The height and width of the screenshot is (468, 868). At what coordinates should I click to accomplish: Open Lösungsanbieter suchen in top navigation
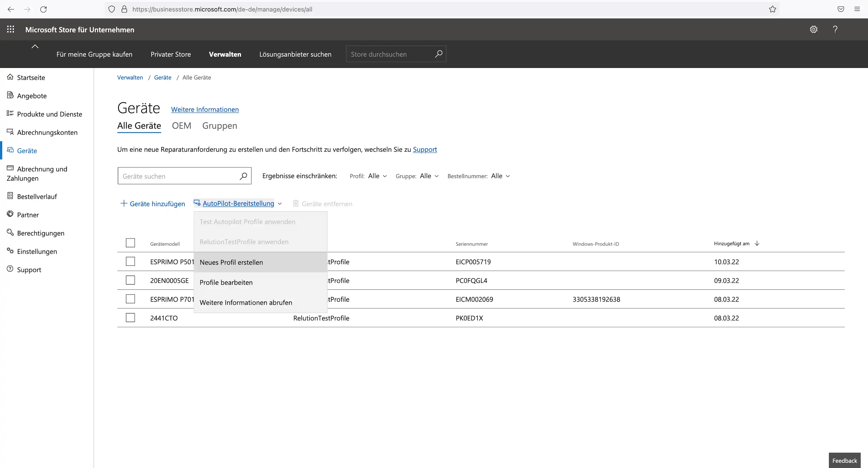point(295,54)
